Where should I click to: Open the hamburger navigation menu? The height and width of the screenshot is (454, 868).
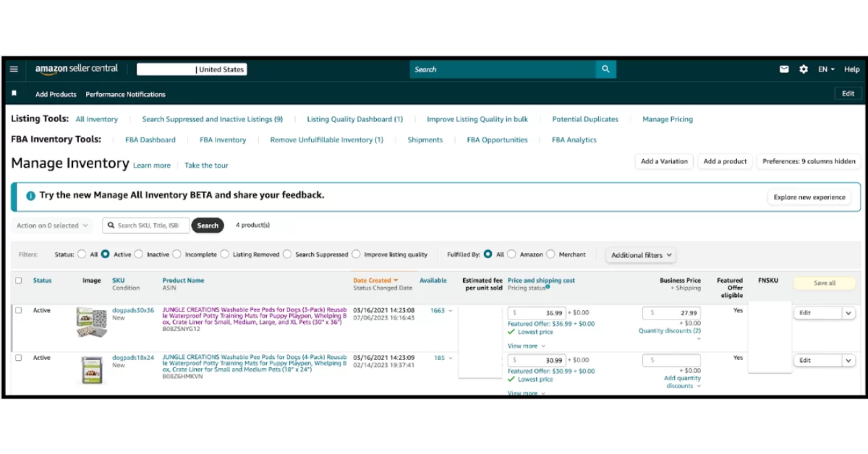14,69
